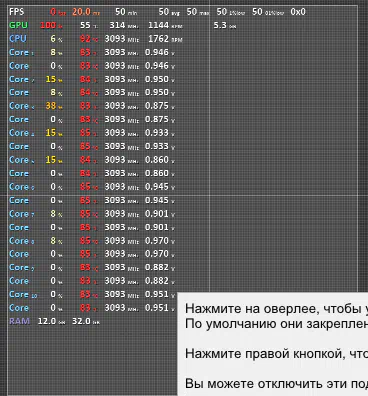This screenshot has width=368, height=396.
Task: Select the Core 10 label
Action: pos(23,294)
